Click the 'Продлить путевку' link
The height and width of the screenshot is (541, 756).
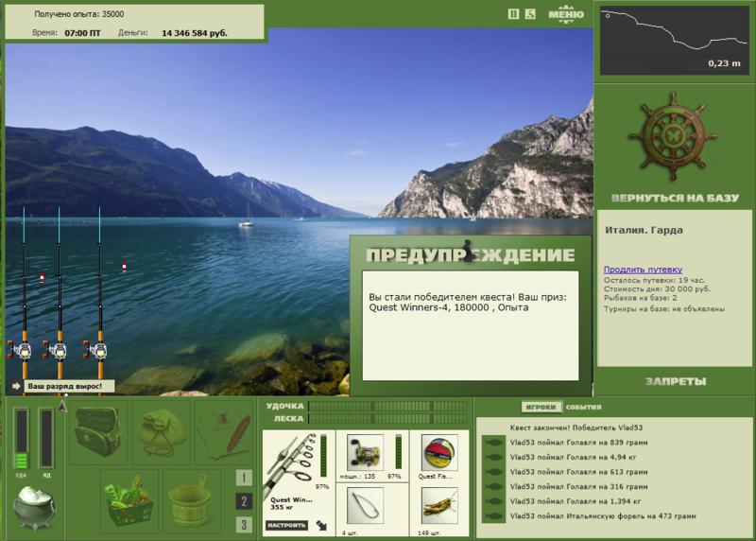[x=643, y=270]
